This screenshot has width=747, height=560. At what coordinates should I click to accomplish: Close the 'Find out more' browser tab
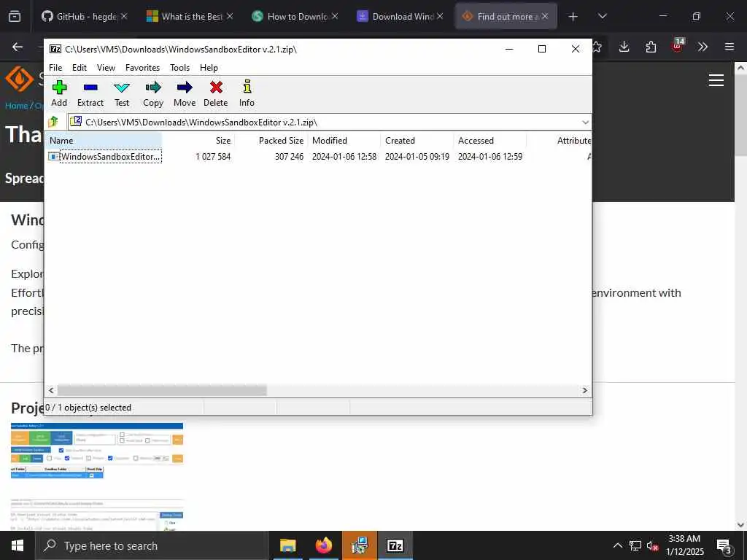[545, 16]
